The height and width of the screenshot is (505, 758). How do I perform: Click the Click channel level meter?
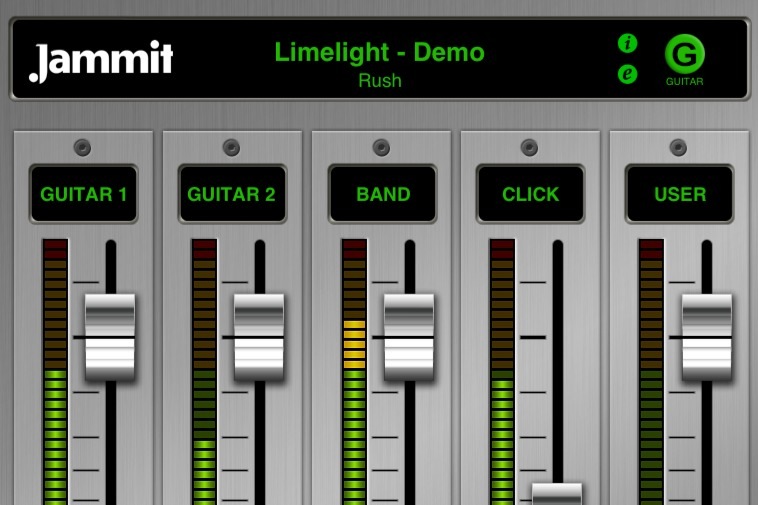502,372
